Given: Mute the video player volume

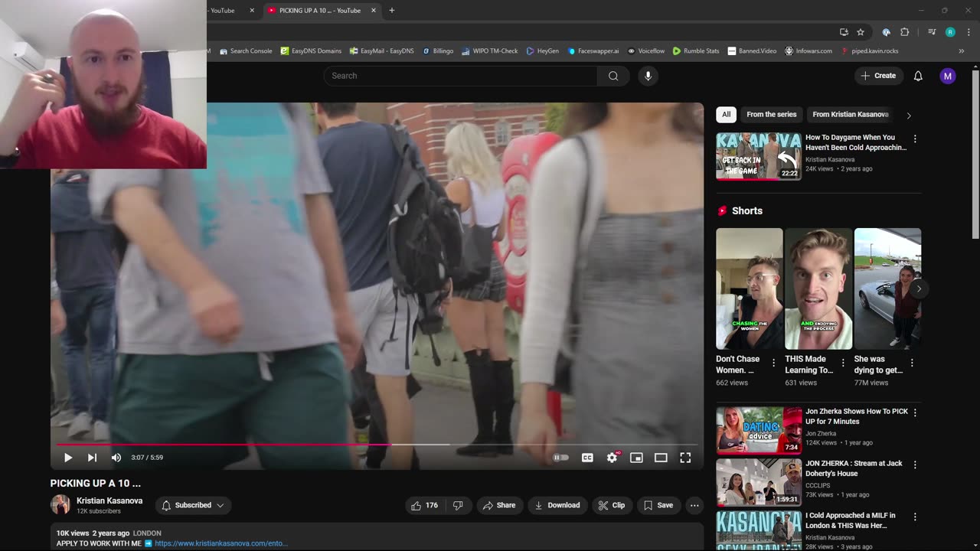Looking at the screenshot, I should 116,458.
